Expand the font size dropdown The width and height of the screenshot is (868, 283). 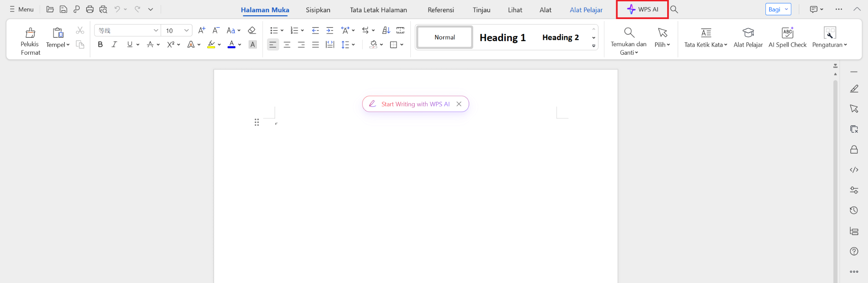[186, 31]
